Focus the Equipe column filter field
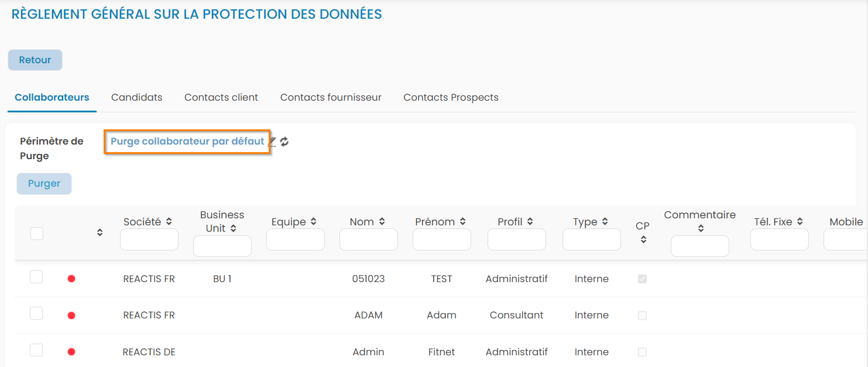Viewport: 868px width, 367px height. (296, 239)
